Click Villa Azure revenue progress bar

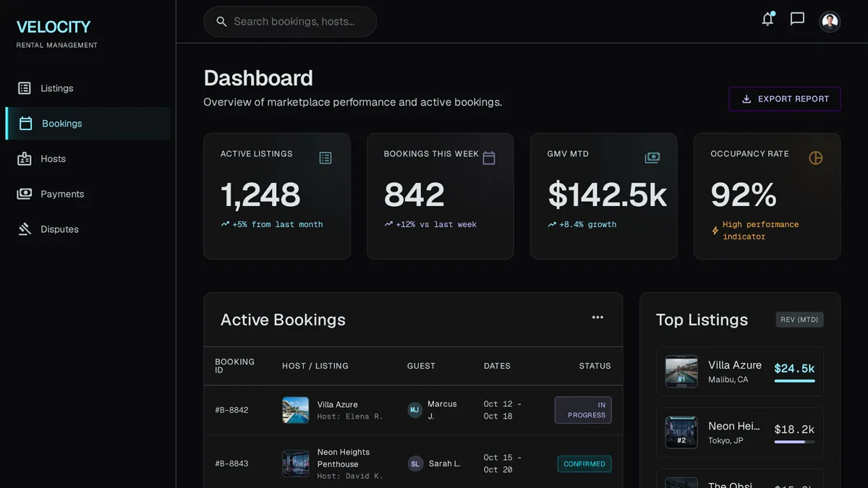[x=794, y=381]
